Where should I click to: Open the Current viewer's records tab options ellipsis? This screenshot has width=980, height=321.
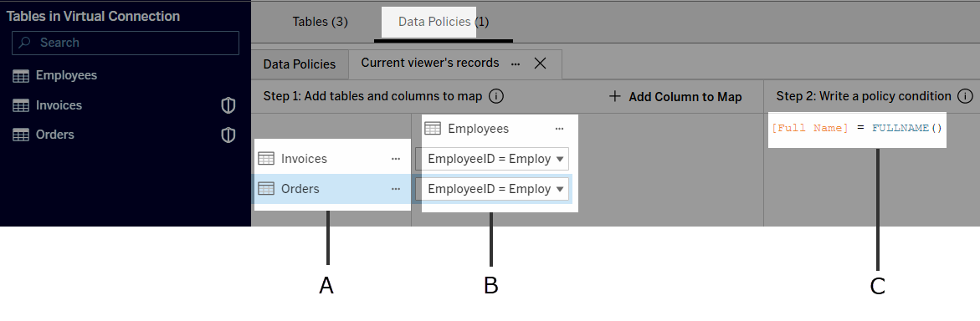(516, 64)
